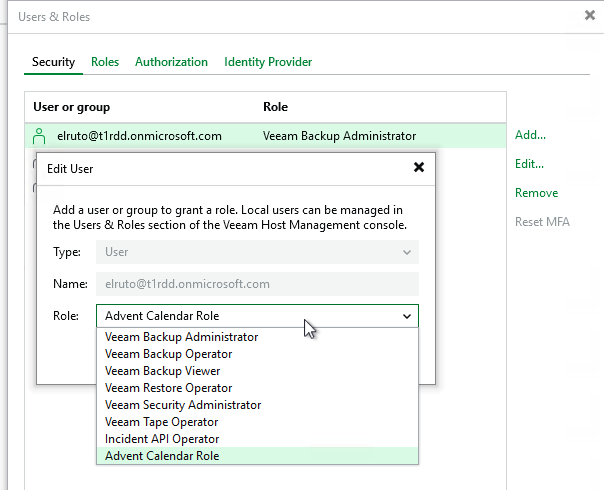Click the Security tab
The image size is (604, 490).
point(53,62)
